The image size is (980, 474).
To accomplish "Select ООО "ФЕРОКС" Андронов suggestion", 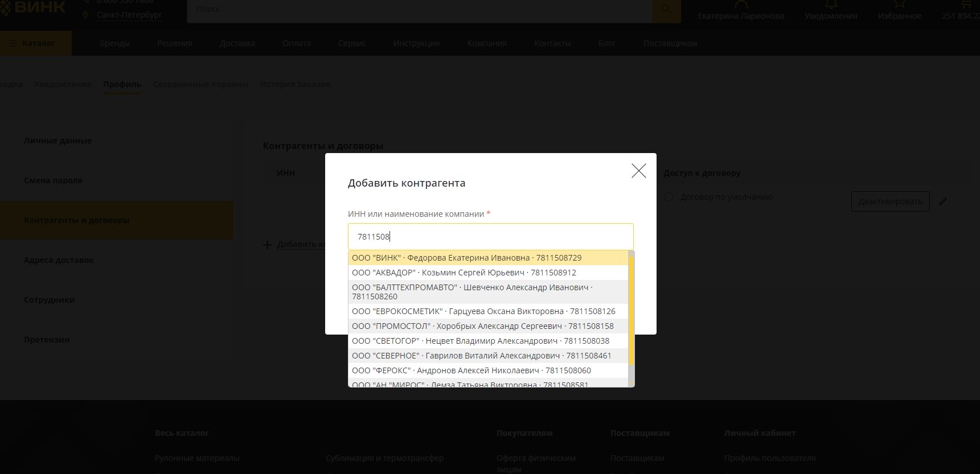I will click(488, 370).
